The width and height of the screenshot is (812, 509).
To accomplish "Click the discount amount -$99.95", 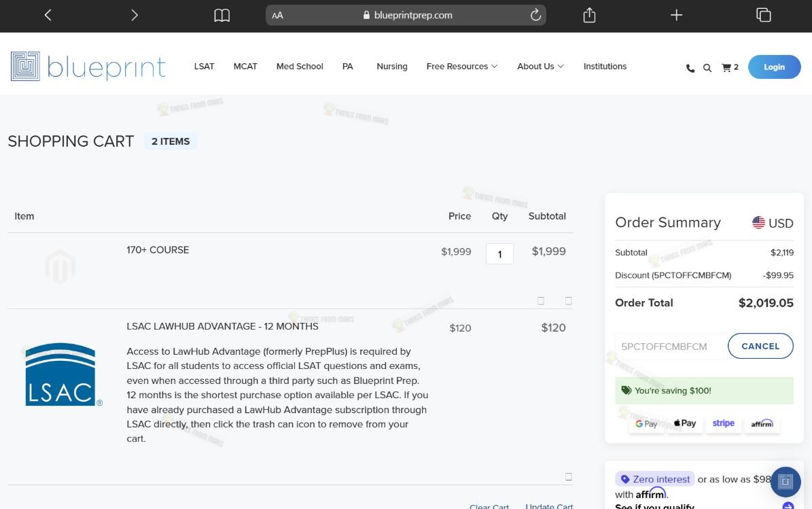I will (x=778, y=275).
